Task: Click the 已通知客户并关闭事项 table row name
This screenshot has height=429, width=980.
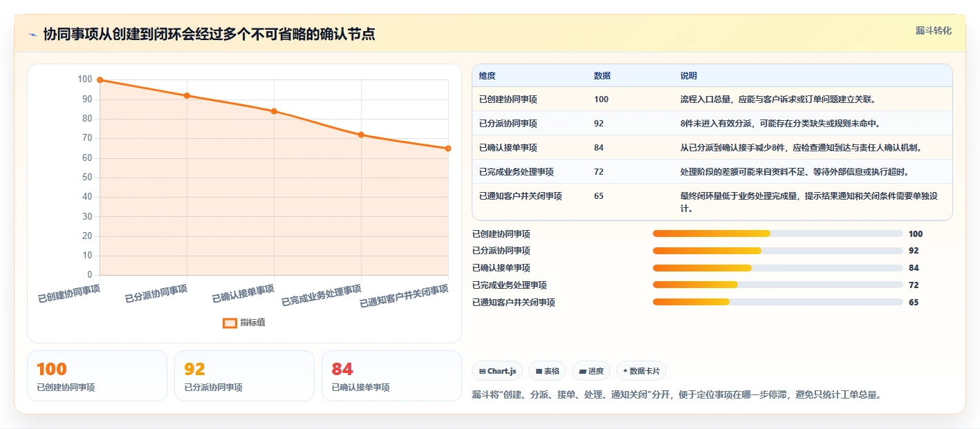Action: (520, 196)
